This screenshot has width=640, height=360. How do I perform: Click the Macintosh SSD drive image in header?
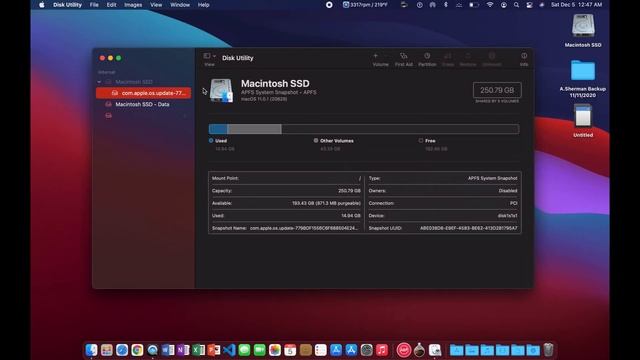[x=222, y=90]
